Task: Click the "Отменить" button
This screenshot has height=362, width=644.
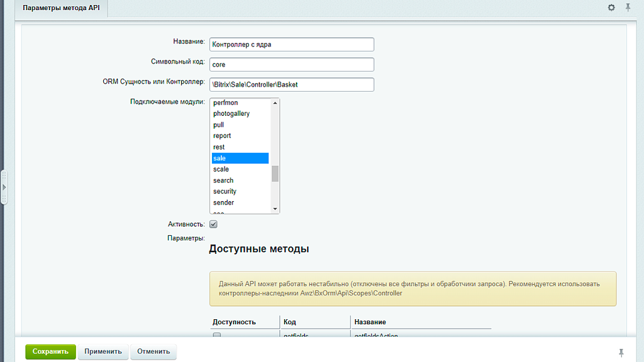Action: (x=153, y=352)
